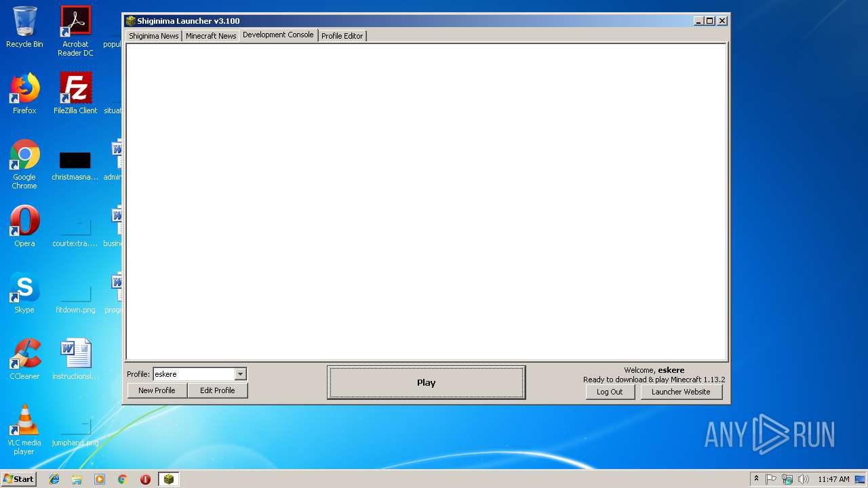Select the fitdown.png desktop file

coord(75,297)
